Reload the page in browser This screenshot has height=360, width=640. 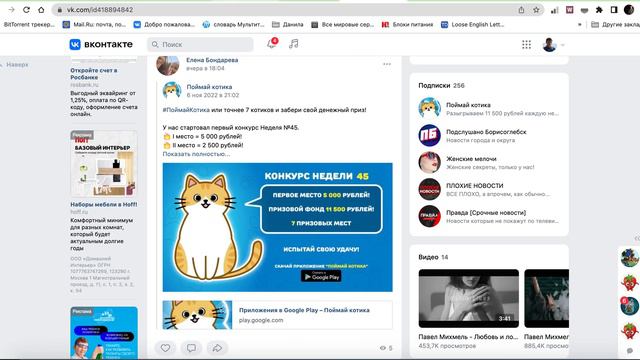click(x=26, y=9)
